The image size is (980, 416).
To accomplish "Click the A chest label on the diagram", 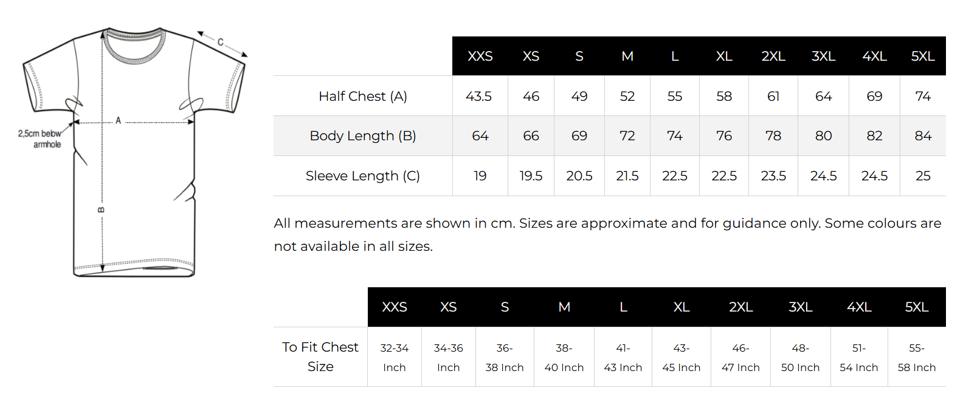I will (x=119, y=120).
